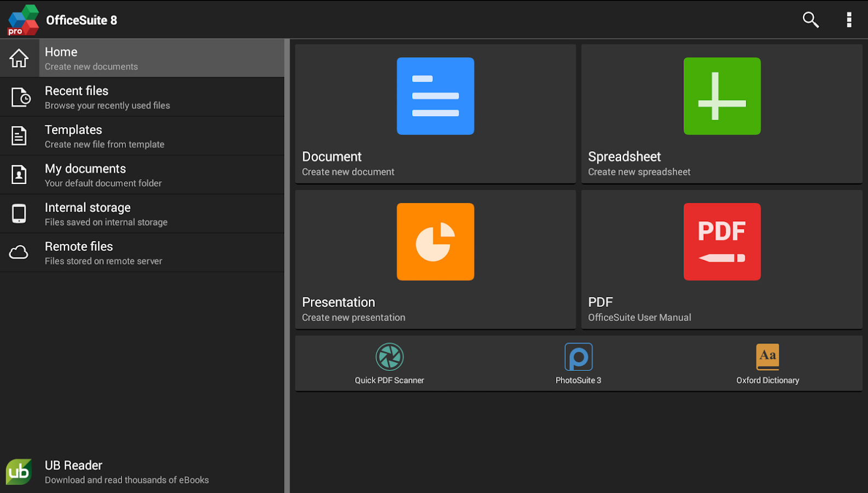Tap the UB Reader label
868x493 pixels.
[73, 466]
